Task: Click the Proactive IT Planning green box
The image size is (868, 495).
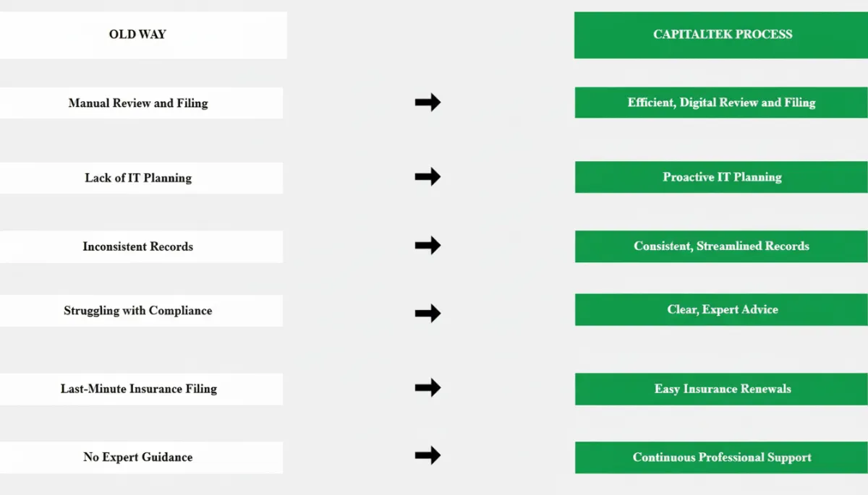Action: pos(721,177)
